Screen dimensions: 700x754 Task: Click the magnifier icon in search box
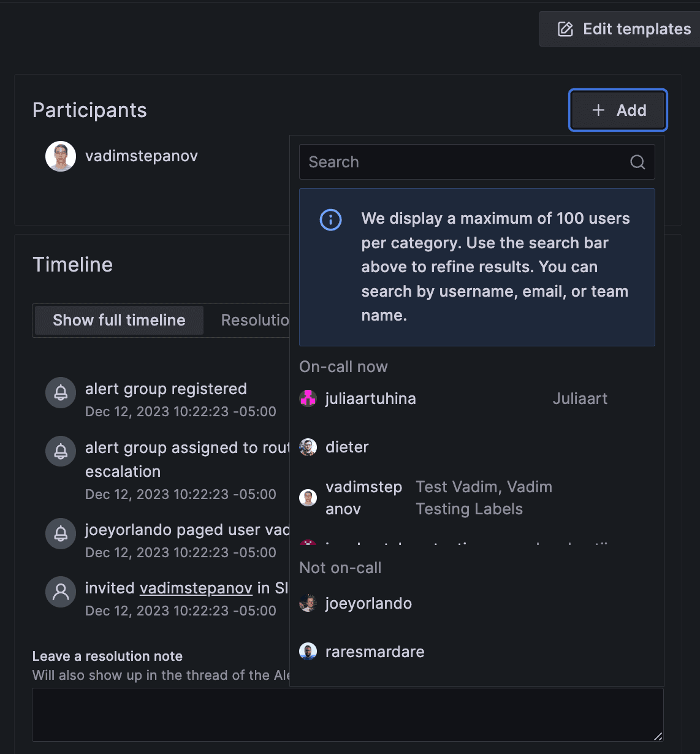pyautogui.click(x=637, y=162)
